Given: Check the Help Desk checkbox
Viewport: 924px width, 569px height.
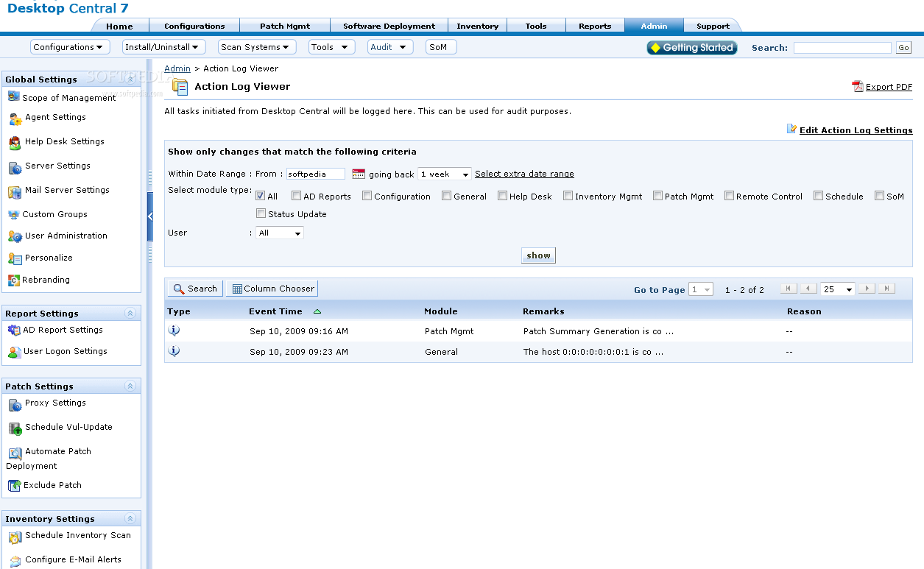Looking at the screenshot, I should click(502, 196).
